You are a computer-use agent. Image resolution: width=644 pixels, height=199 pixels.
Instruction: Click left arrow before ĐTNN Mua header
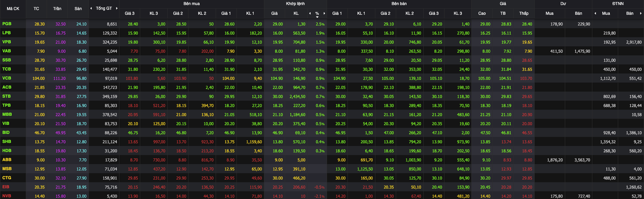click(x=595, y=13)
